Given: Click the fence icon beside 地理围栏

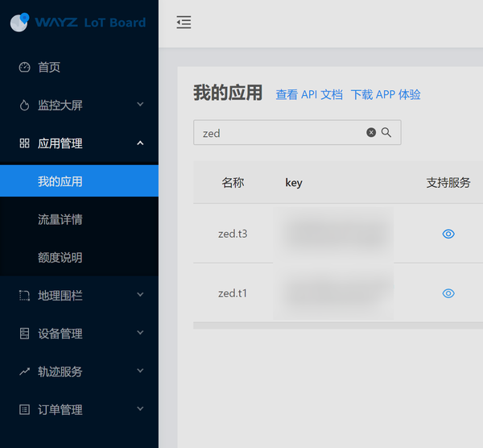Looking at the screenshot, I should (24, 296).
